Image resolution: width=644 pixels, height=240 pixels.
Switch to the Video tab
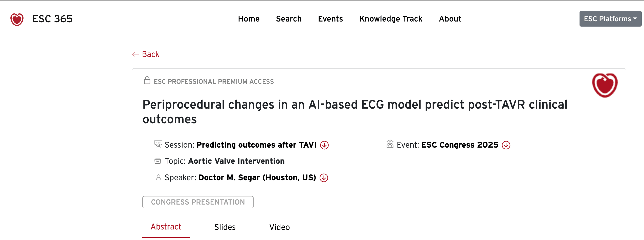(x=279, y=227)
